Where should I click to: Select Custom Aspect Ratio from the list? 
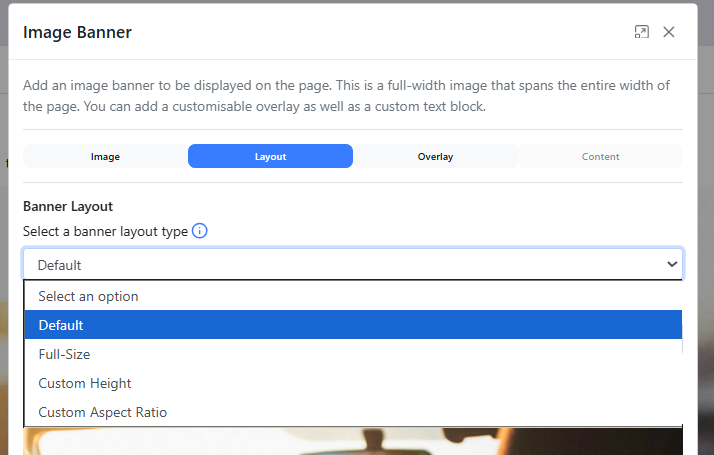pyautogui.click(x=102, y=412)
